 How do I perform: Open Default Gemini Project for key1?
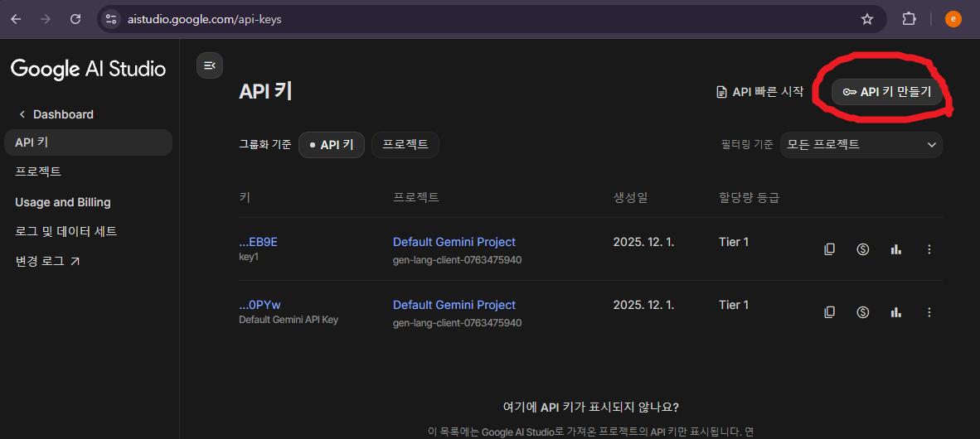454,243
